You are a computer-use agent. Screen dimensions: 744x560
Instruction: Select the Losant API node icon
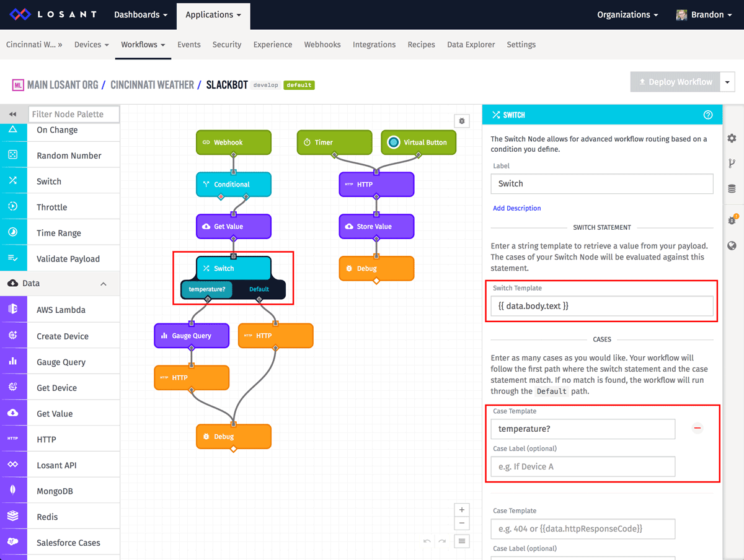pos(13,465)
